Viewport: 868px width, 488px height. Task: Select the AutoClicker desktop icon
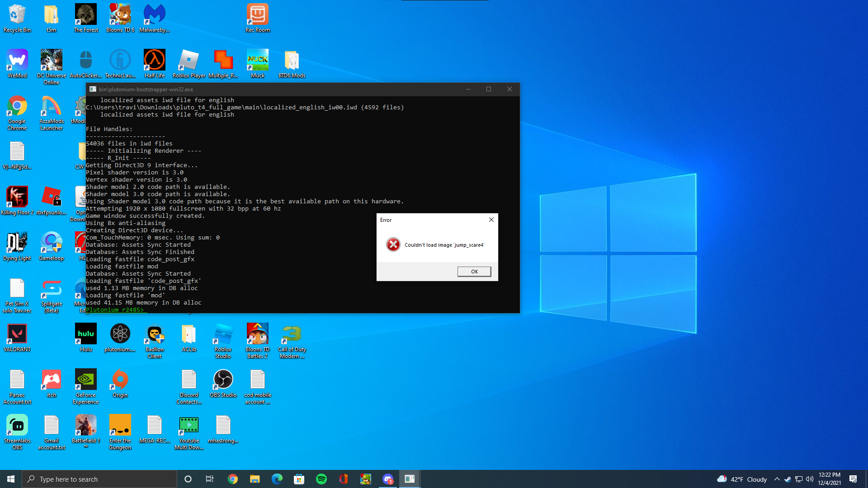[x=86, y=64]
